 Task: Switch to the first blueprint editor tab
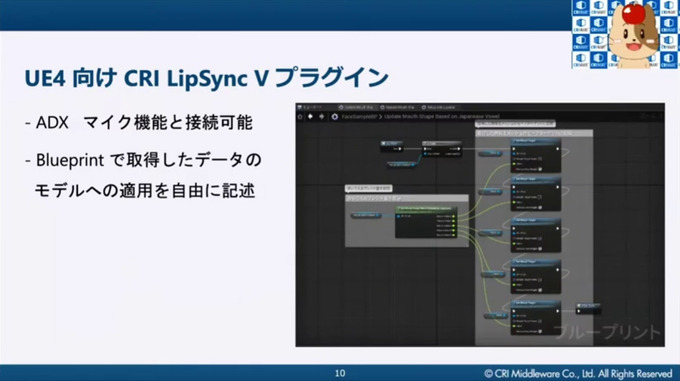(357, 107)
